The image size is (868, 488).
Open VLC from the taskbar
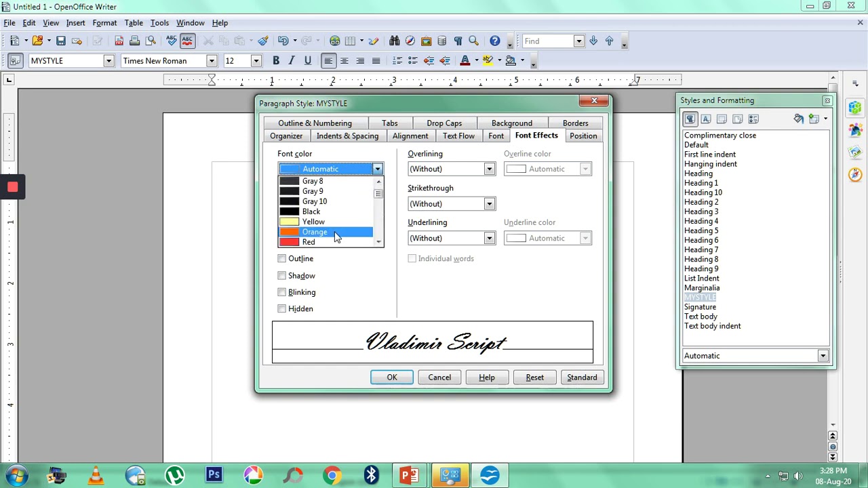pos(96,475)
